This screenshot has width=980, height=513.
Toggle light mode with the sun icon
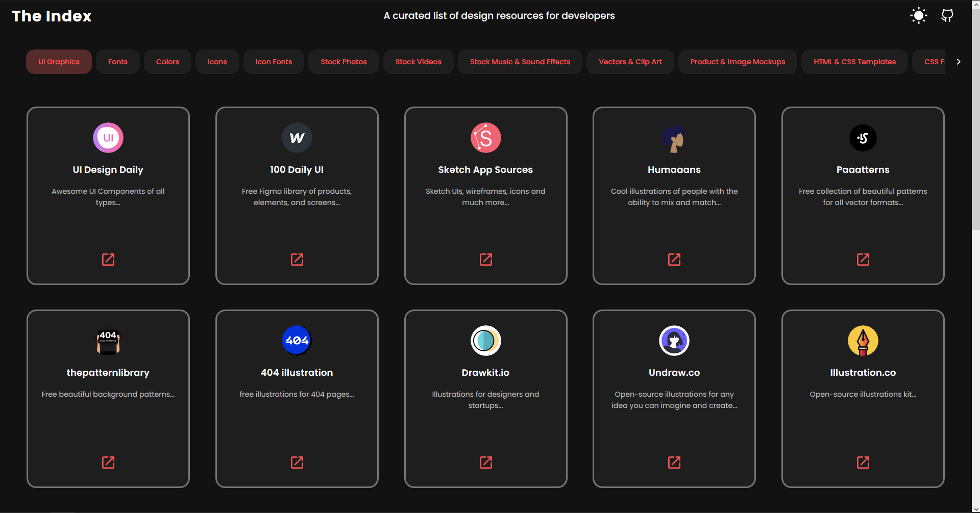point(919,16)
